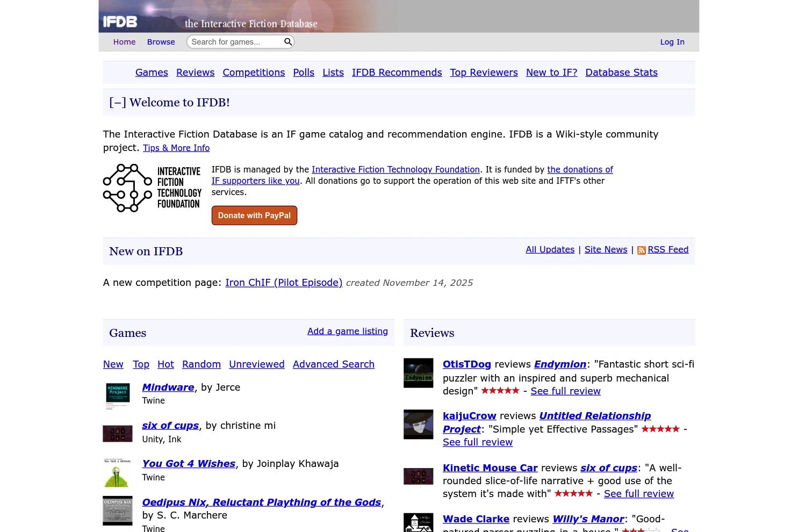Go to Home in the top navigation
This screenshot has height=532, width=798.
(x=124, y=42)
